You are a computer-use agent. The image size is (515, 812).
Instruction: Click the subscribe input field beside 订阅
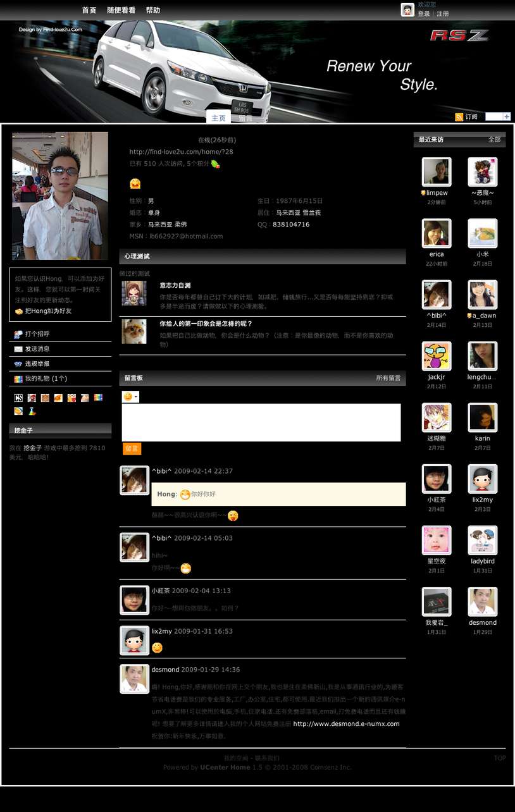[x=494, y=116]
